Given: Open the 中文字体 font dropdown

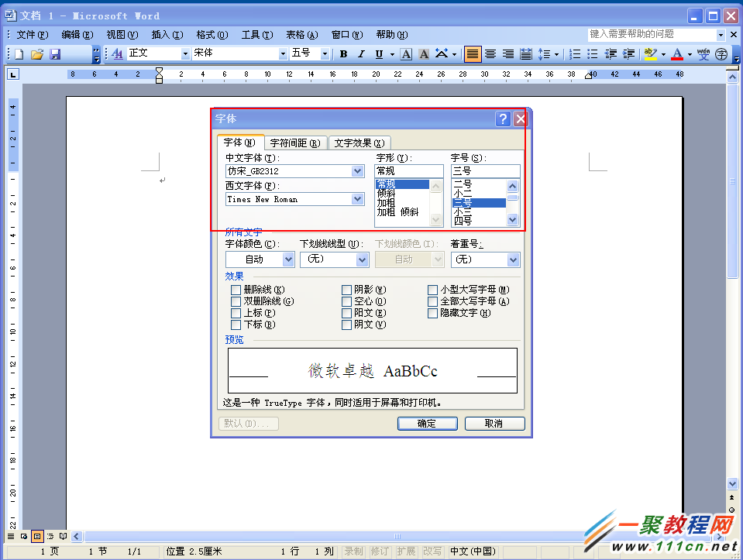Looking at the screenshot, I should 357,171.
